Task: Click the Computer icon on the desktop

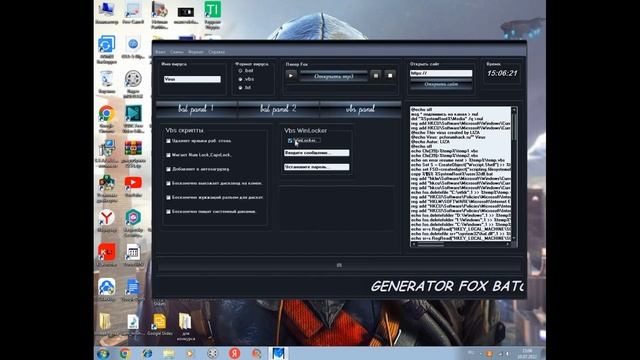Action: (107, 12)
